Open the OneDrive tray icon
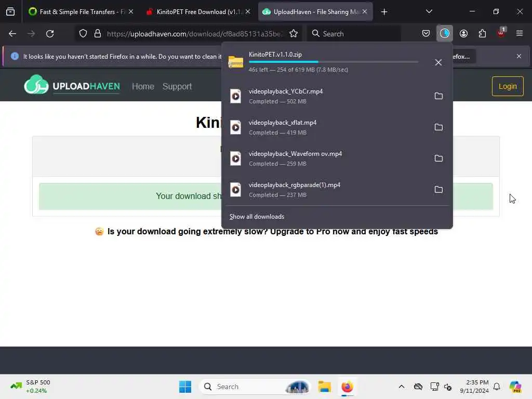 pyautogui.click(x=418, y=387)
